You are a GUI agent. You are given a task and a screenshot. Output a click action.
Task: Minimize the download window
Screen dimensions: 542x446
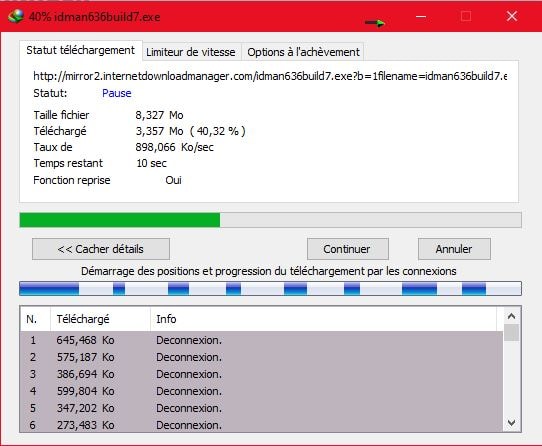pos(421,16)
